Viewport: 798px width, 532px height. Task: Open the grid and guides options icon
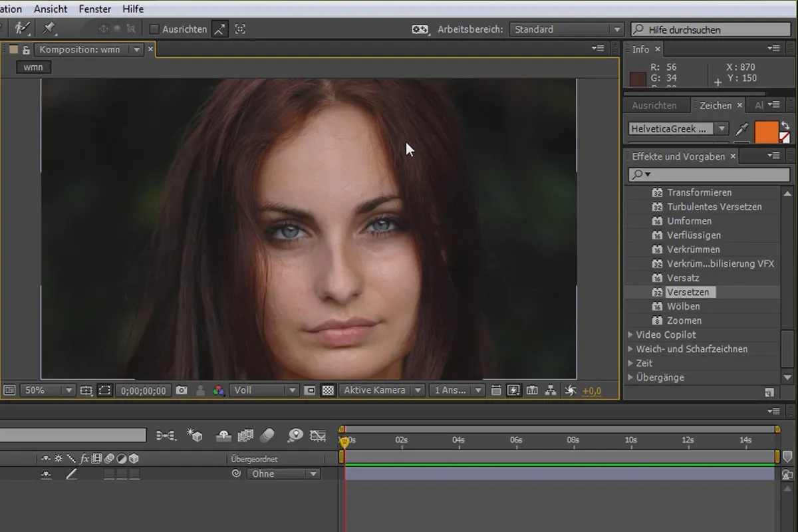(x=86, y=390)
